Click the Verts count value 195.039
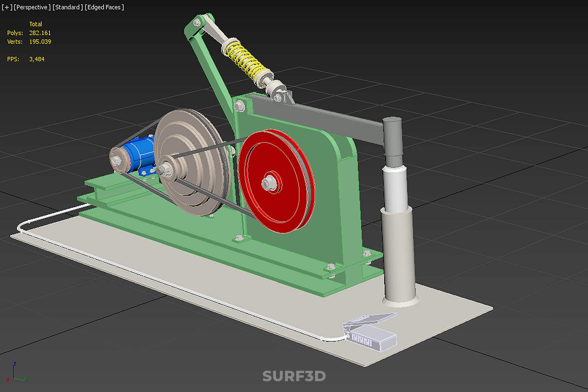Viewport: 588px width, 392px height. [x=40, y=42]
